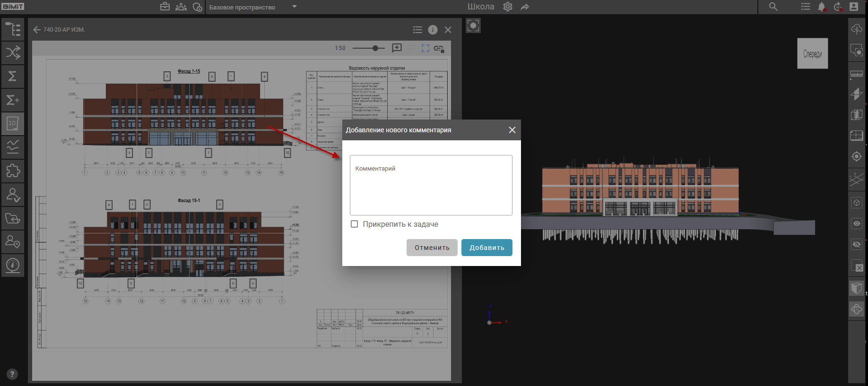This screenshot has width=868, height=386.
Task: Open the notifications bell
Action: click(822, 7)
